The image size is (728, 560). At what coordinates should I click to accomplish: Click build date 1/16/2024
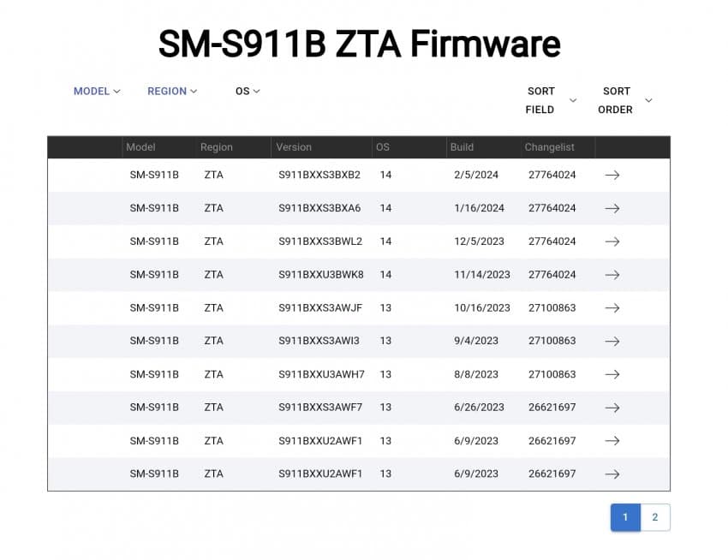coord(479,208)
